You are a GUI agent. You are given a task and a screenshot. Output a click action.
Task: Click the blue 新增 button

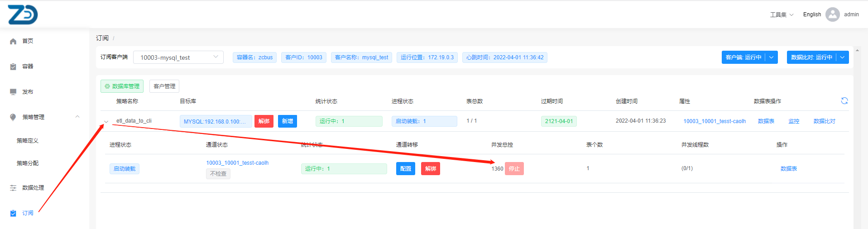[287, 121]
